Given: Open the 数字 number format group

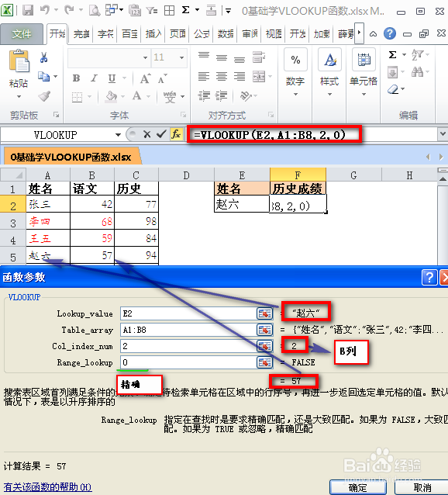Looking at the screenshot, I should (x=295, y=73).
